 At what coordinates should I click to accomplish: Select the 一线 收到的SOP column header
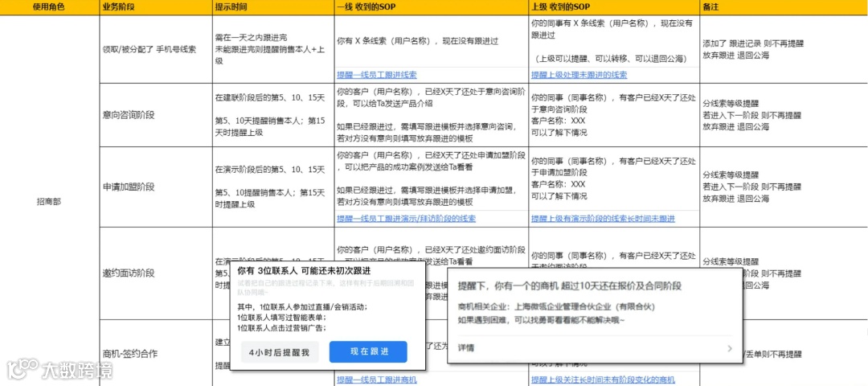coord(432,8)
